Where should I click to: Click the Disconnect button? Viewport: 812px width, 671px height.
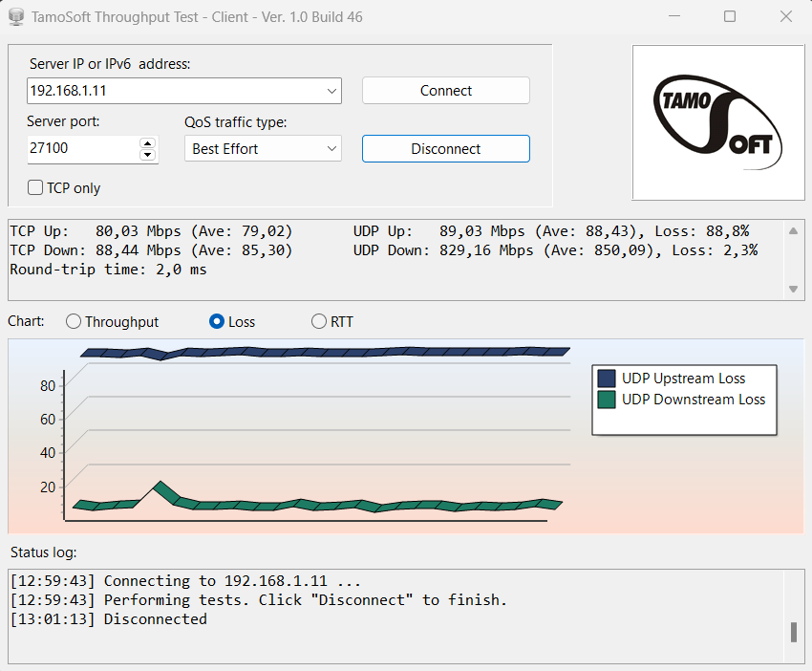[446, 149]
